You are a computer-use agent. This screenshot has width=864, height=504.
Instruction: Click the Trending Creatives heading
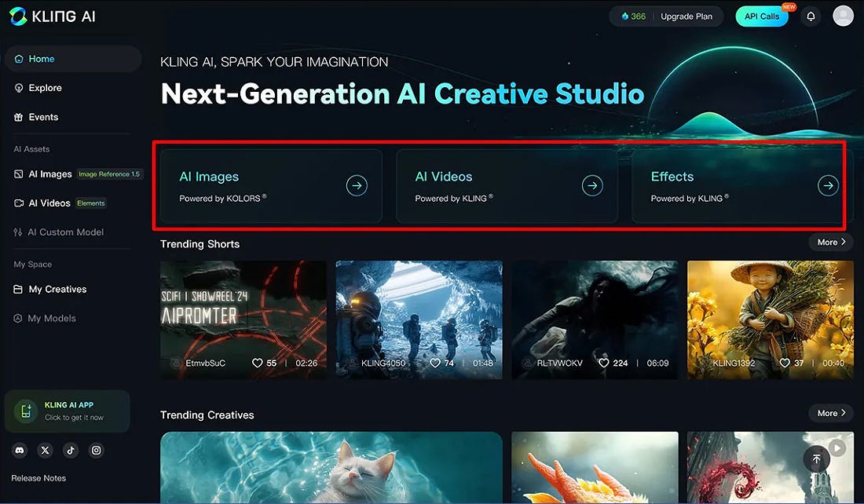coord(207,415)
